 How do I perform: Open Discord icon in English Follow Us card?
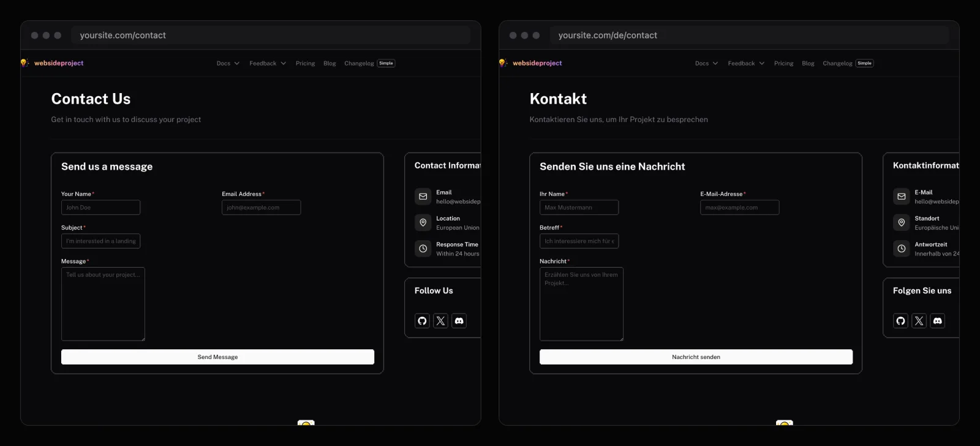tap(459, 321)
